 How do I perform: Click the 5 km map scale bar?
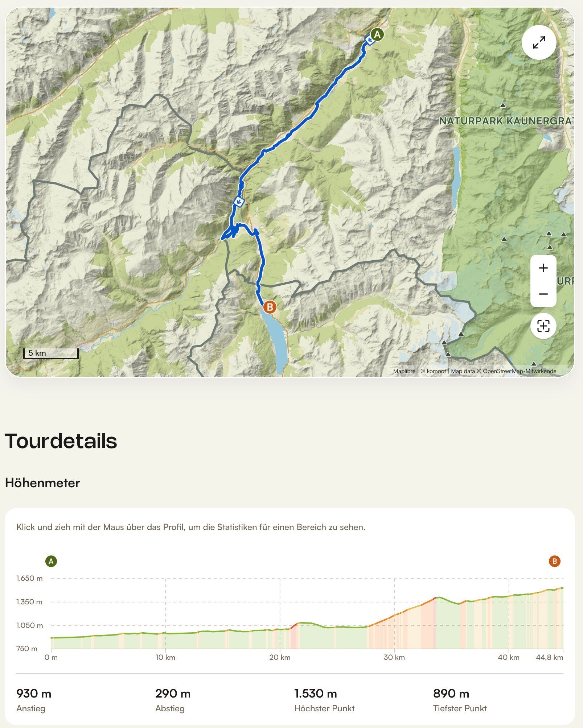[51, 353]
